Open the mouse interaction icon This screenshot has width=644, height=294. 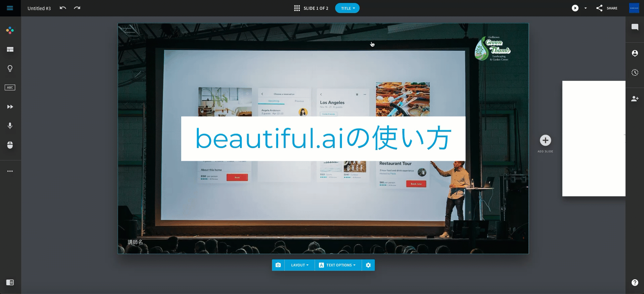click(10, 145)
